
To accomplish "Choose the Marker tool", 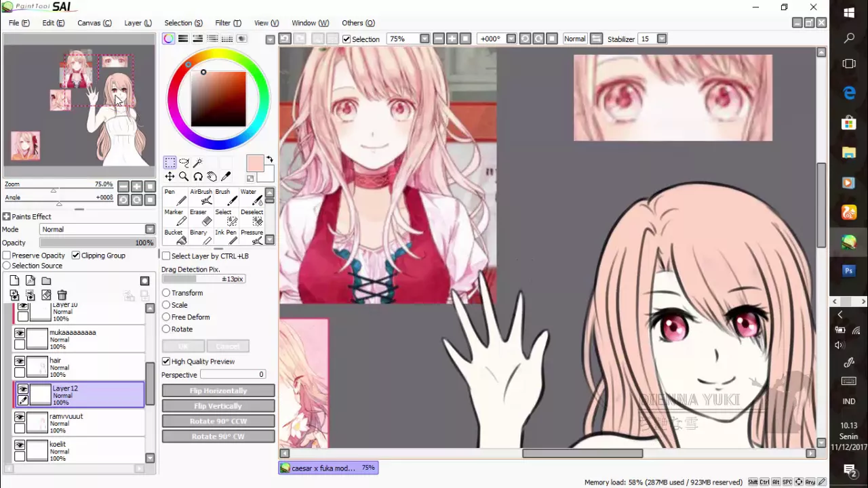I will 174,217.
